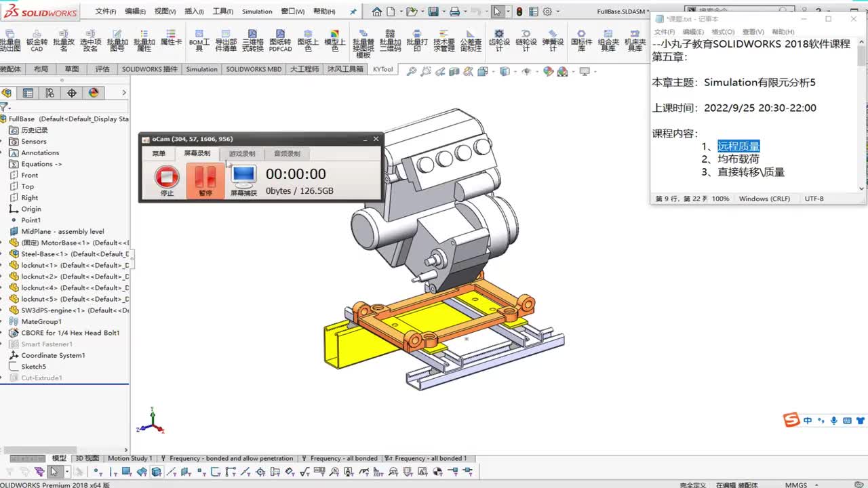Switch to the 沐风工具箱 tab

coord(345,69)
